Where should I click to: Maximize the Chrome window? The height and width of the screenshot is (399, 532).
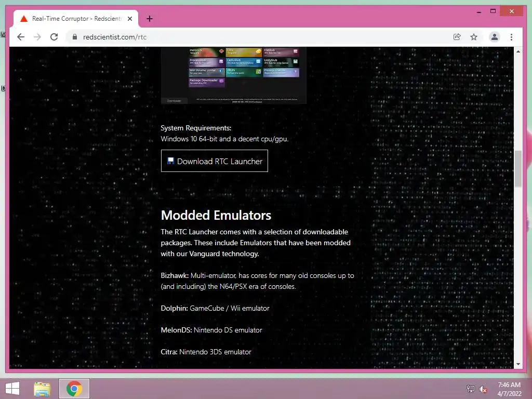(493, 11)
